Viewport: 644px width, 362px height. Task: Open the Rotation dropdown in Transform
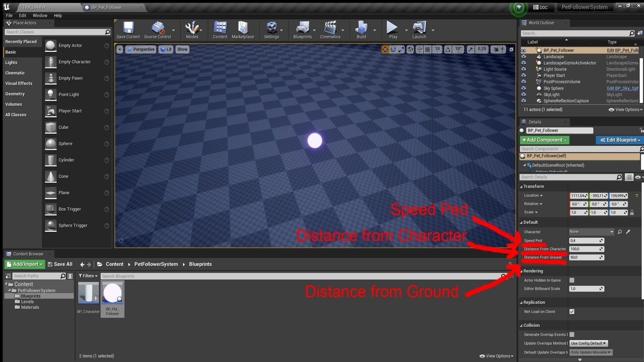tap(533, 204)
